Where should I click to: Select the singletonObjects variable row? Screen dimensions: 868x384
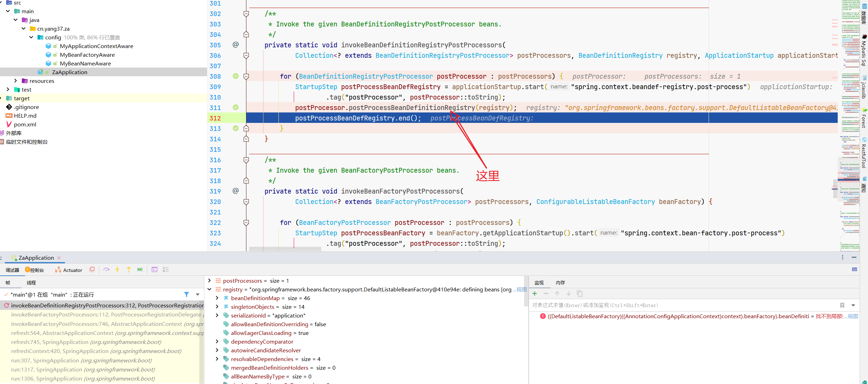pyautogui.click(x=268, y=307)
